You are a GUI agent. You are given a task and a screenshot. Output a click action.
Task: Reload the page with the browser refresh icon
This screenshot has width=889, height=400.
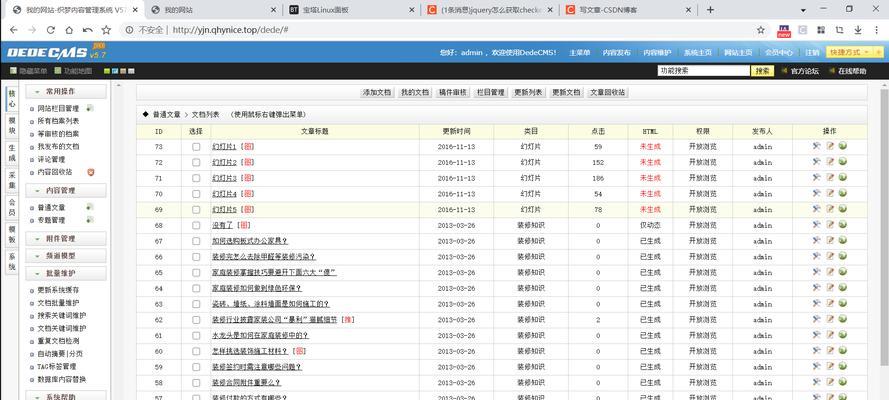50,30
